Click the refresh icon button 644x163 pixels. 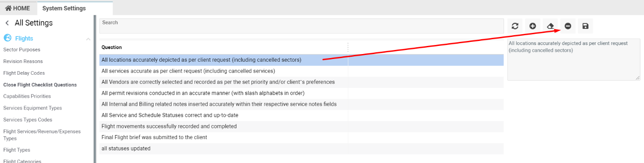tap(515, 26)
